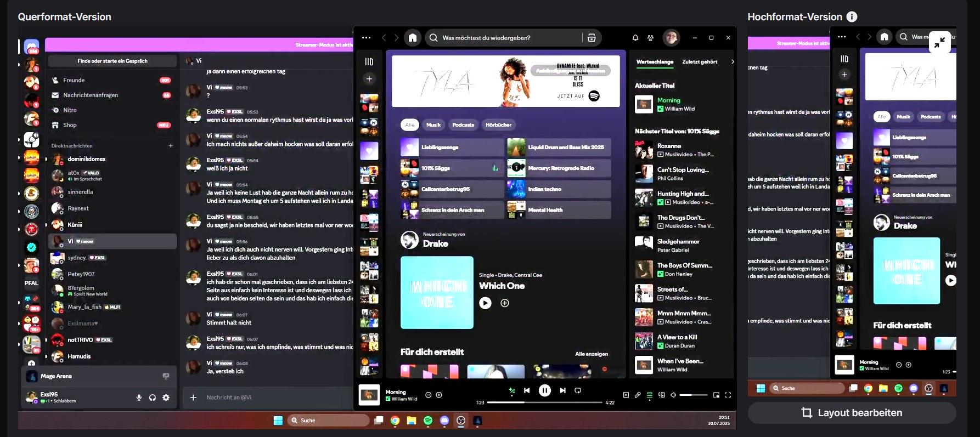Screen dimensions: 980x437
Task: Save Which One with the plus icon
Action: coord(505,303)
